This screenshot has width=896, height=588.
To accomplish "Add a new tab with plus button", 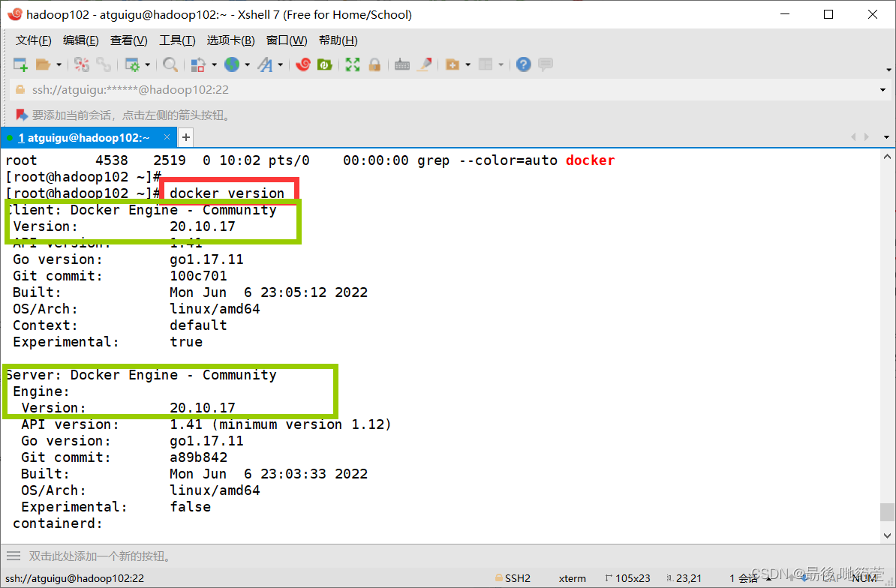I will (x=185, y=137).
